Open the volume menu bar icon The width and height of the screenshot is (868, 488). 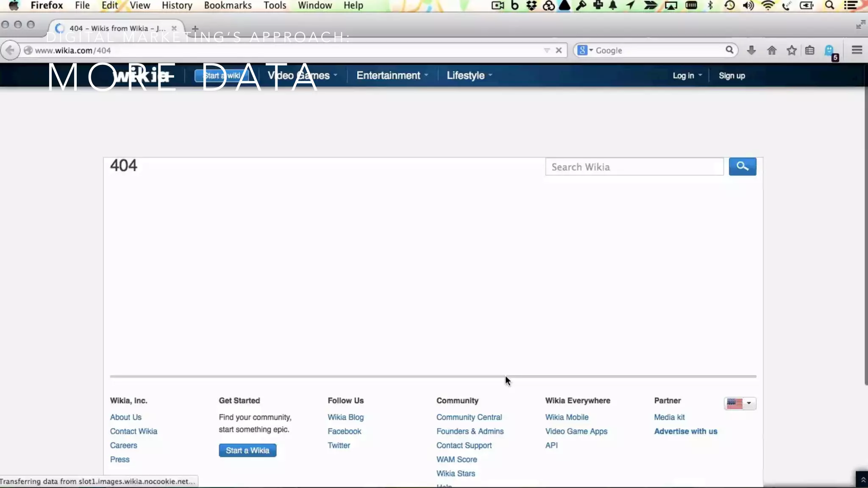[748, 6]
